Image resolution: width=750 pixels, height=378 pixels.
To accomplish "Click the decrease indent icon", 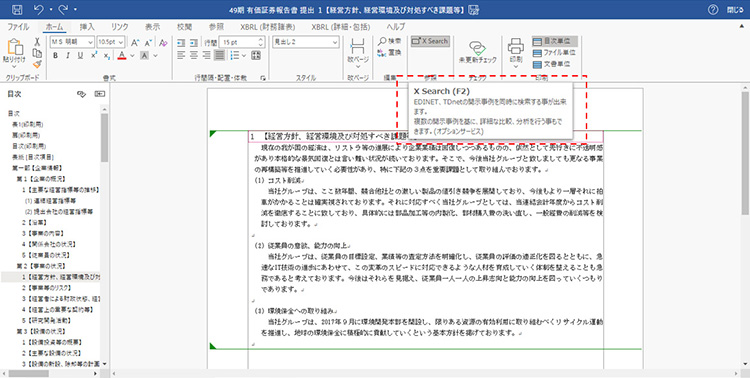I will (181, 43).
